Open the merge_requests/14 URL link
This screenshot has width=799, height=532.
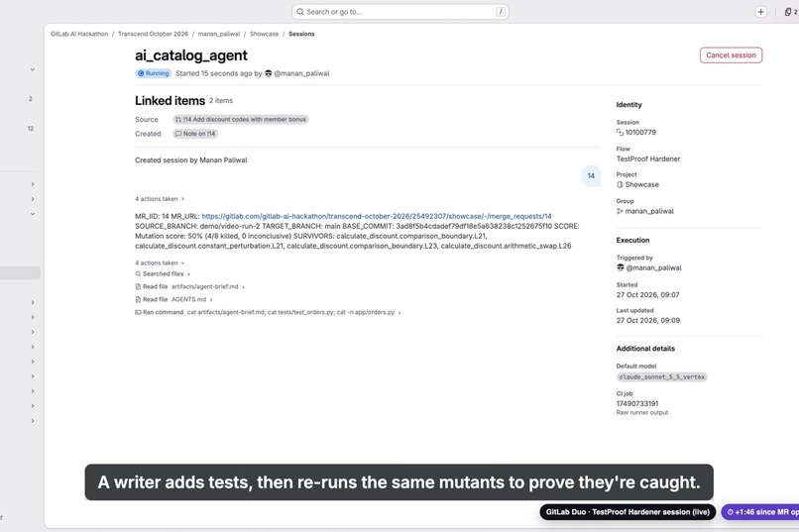point(377,216)
